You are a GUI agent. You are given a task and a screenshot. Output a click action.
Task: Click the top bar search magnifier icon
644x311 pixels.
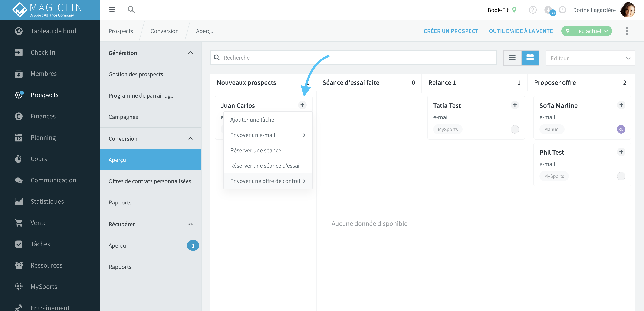click(131, 10)
